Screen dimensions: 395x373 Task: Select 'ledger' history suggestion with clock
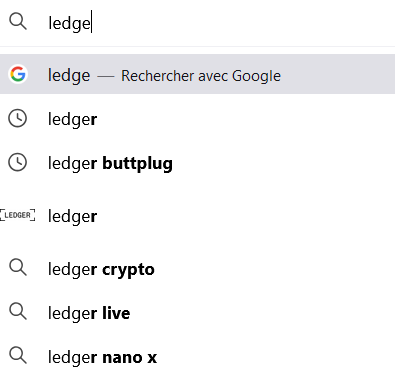coord(197,119)
